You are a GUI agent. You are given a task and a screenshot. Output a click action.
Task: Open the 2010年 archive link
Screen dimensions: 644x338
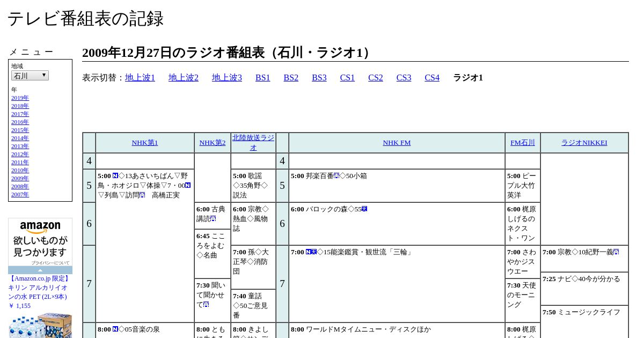coord(20,170)
